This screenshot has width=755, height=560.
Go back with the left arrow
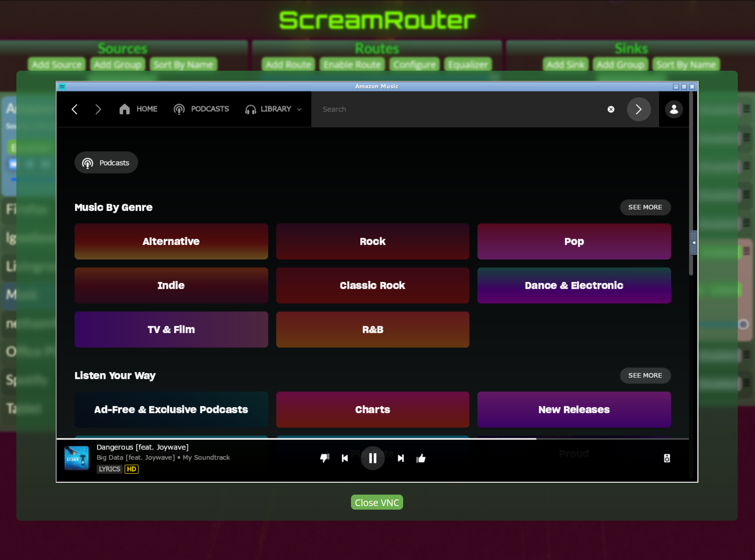point(75,109)
